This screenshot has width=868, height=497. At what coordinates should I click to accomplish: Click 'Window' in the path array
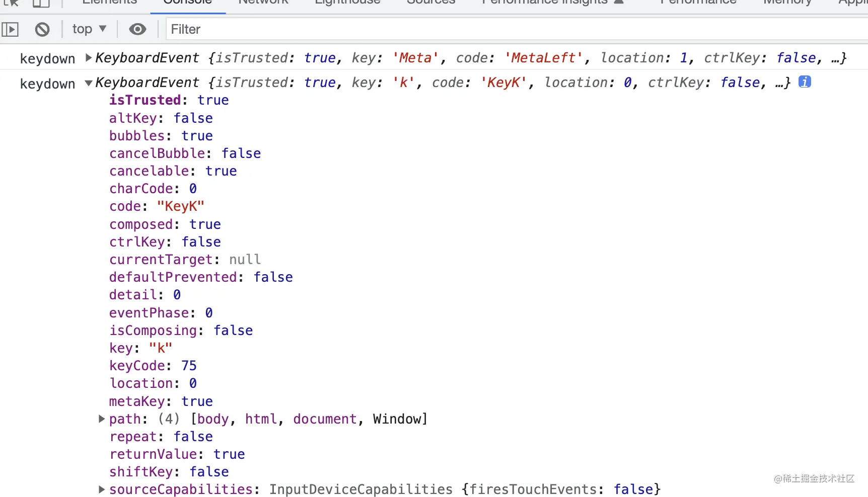(x=397, y=419)
